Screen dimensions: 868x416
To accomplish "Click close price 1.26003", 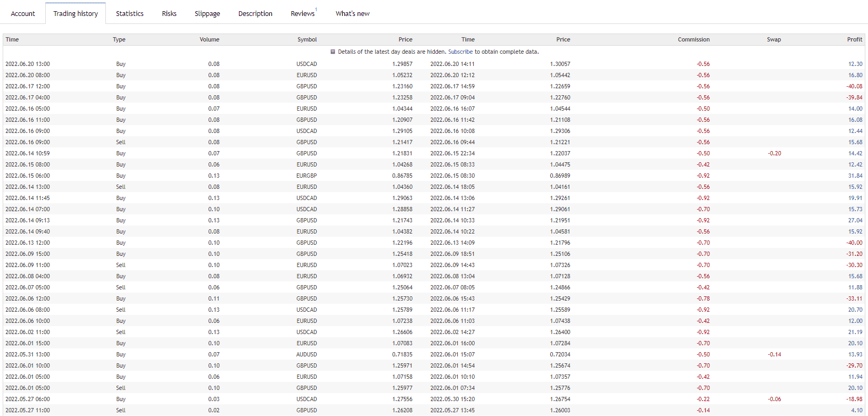I will [560, 410].
